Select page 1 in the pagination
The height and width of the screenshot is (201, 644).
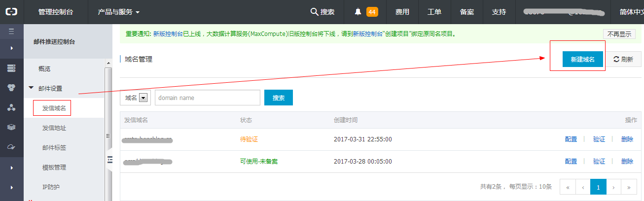pyautogui.click(x=598, y=187)
